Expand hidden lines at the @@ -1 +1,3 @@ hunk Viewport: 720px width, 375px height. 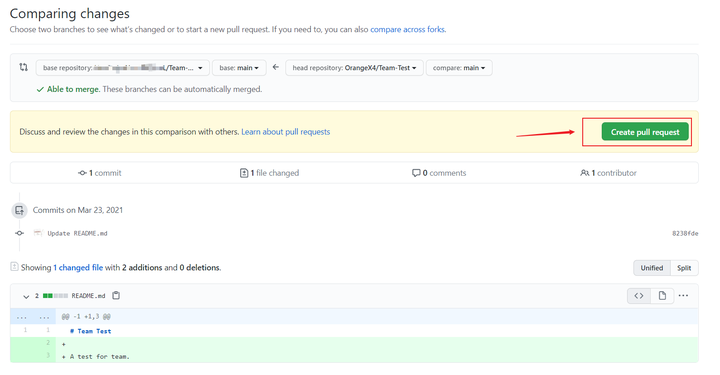pyautogui.click(x=33, y=317)
